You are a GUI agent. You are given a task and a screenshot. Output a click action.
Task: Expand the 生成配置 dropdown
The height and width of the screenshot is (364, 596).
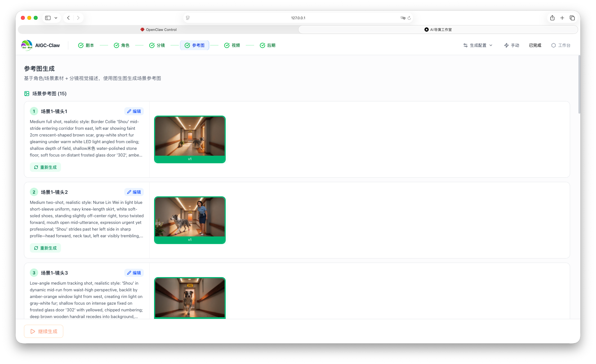coord(478,45)
